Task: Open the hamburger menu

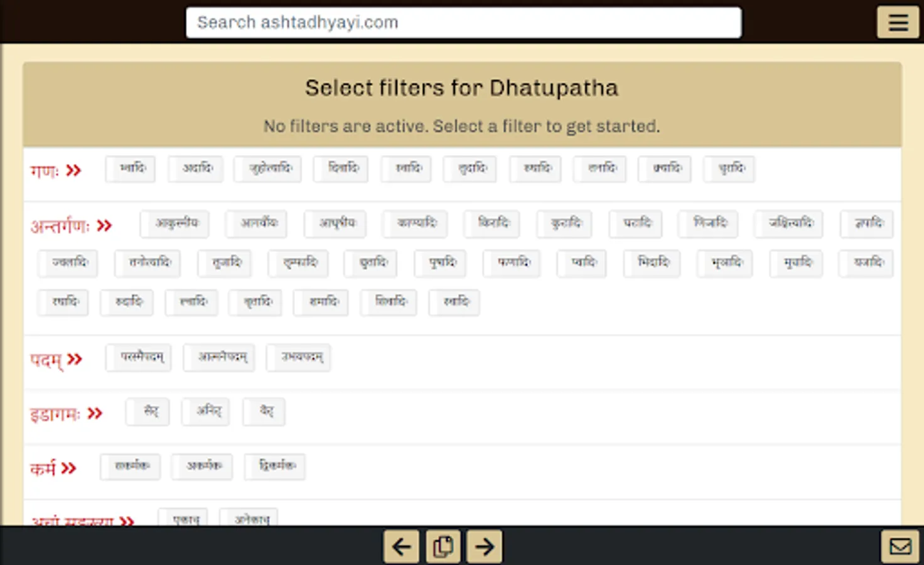Action: (x=898, y=22)
